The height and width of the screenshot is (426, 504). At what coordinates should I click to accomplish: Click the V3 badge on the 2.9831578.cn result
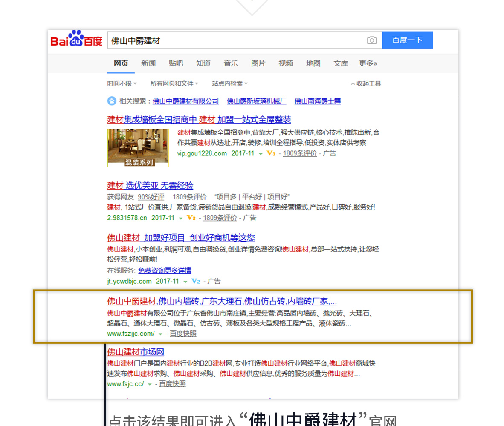(x=191, y=218)
